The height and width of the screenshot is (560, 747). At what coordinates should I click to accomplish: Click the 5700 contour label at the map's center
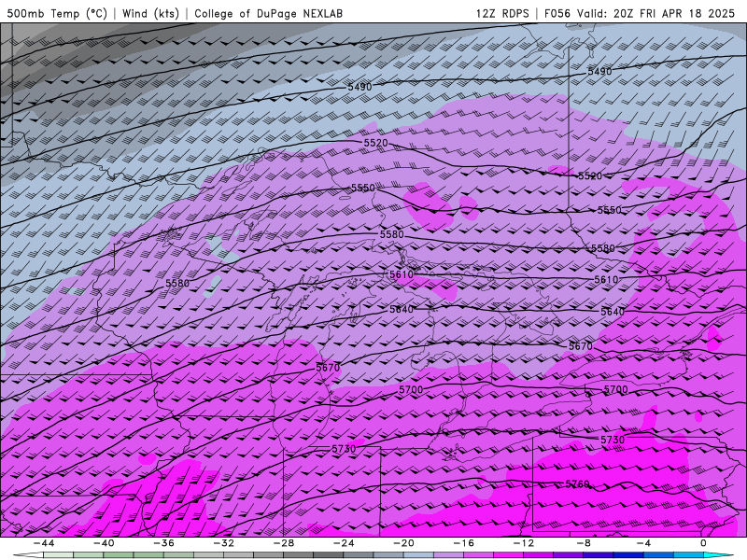click(x=411, y=389)
